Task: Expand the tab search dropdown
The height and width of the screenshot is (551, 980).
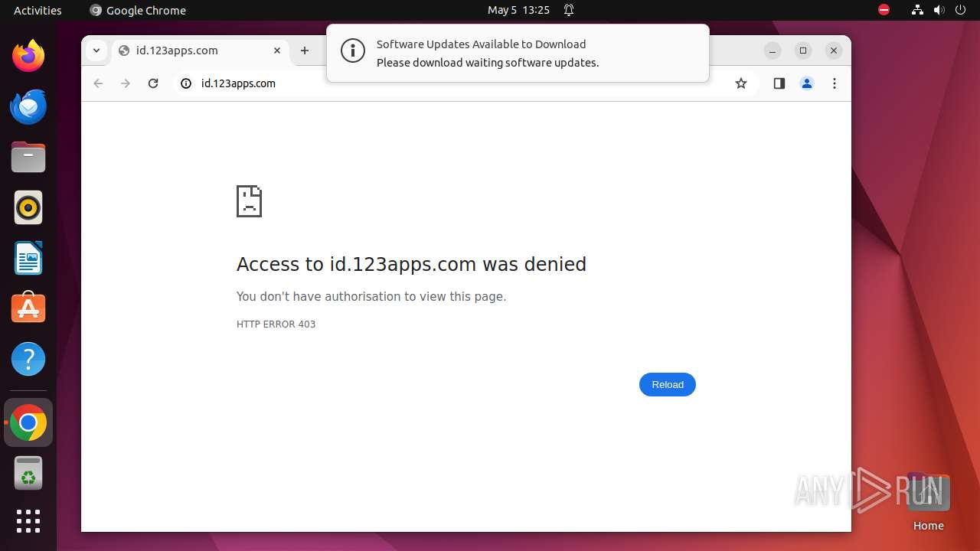Action: (96, 51)
